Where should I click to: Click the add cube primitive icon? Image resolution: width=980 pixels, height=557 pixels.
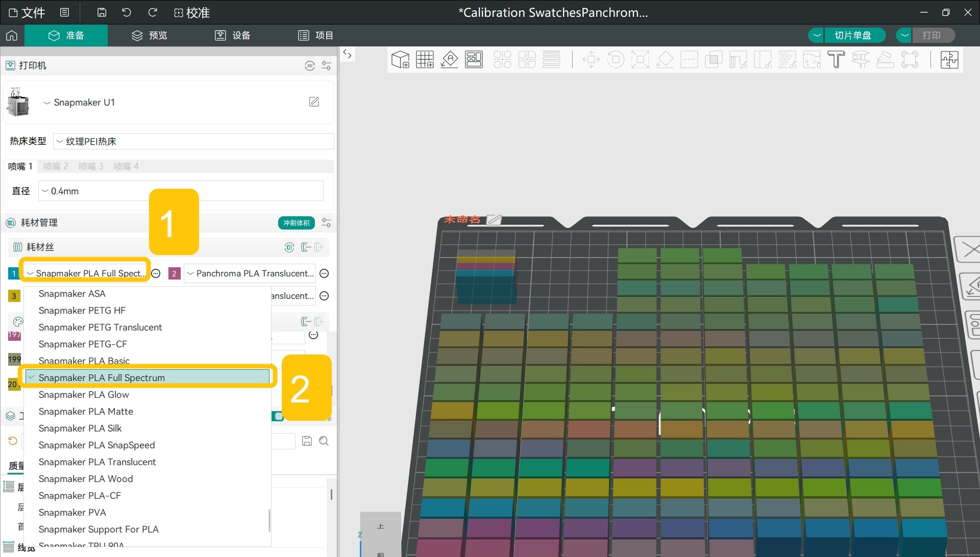(400, 60)
